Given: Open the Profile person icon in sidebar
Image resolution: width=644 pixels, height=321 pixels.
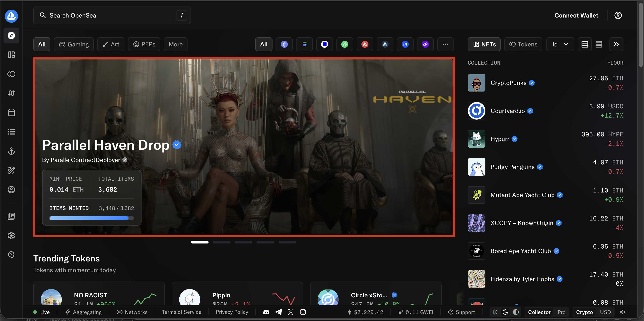Looking at the screenshot, I should [x=11, y=189].
